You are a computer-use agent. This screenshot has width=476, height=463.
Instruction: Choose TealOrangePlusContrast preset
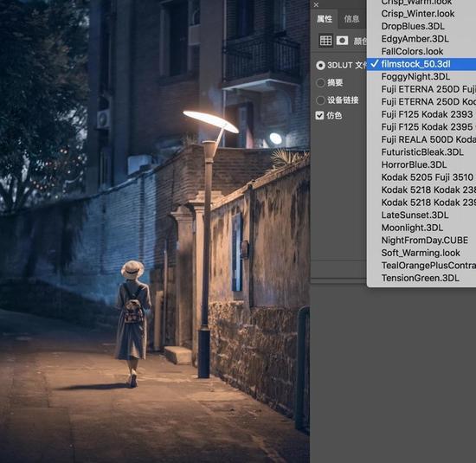coord(421,266)
